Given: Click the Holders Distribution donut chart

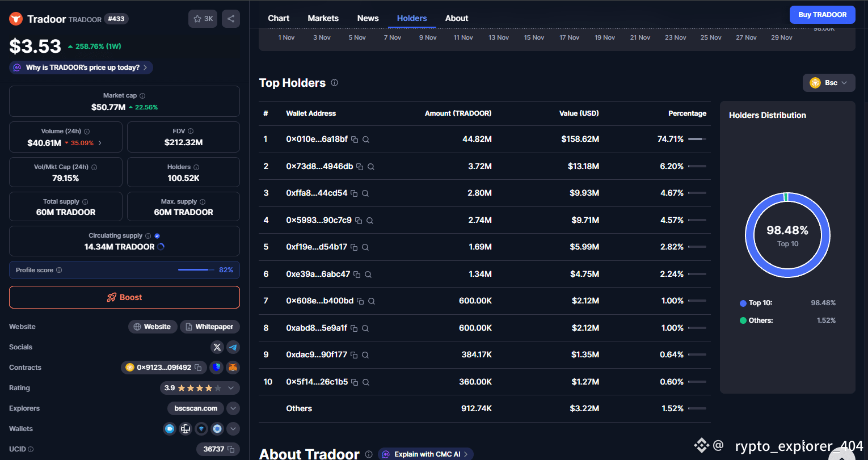Looking at the screenshot, I should point(787,235).
